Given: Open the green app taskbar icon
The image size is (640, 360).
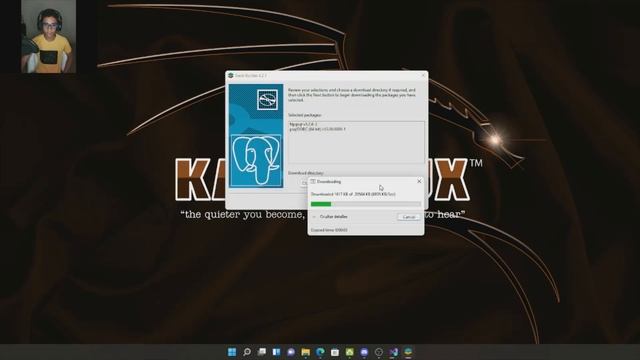Looking at the screenshot, I should 350,352.
